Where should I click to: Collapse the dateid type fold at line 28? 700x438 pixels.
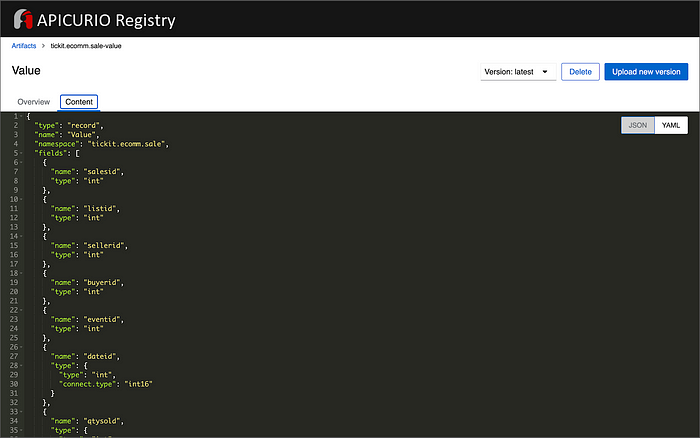[21, 366]
